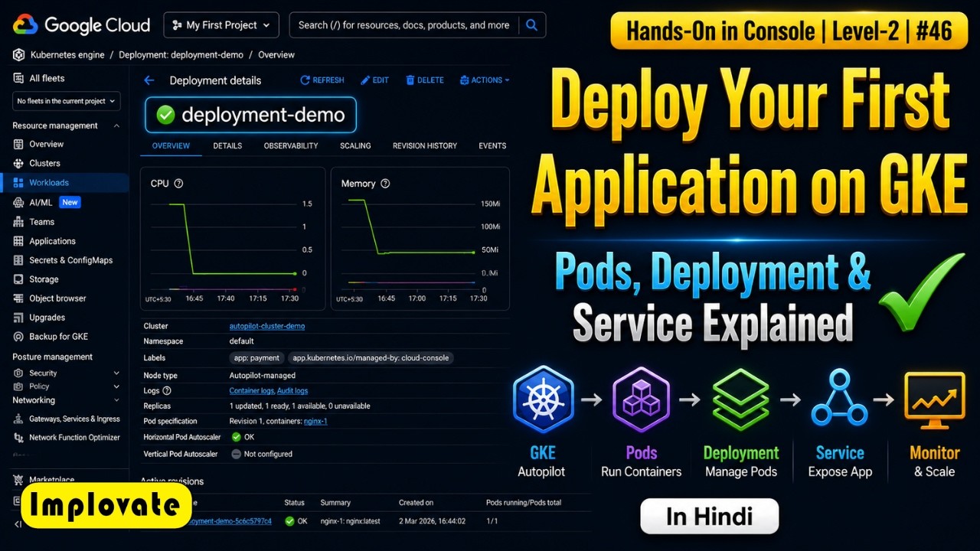Click the 'default' namespace value
This screenshot has width=980, height=551.
[x=242, y=341]
